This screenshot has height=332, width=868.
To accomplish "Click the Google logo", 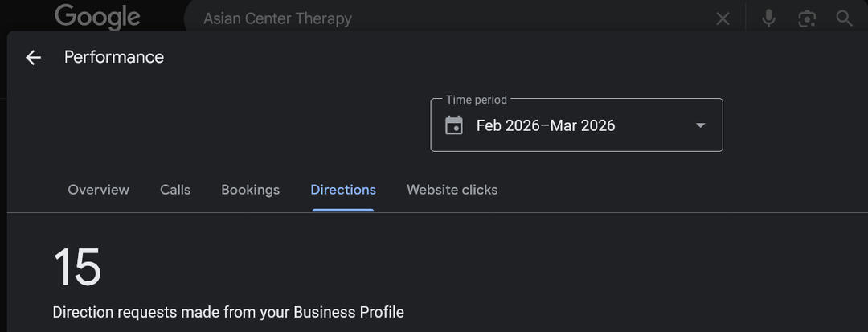I will click(x=97, y=17).
